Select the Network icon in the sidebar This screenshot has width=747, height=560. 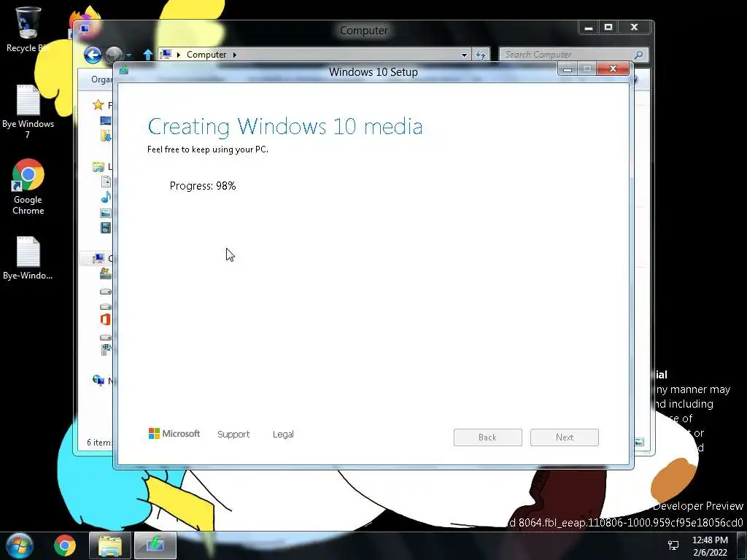98,380
